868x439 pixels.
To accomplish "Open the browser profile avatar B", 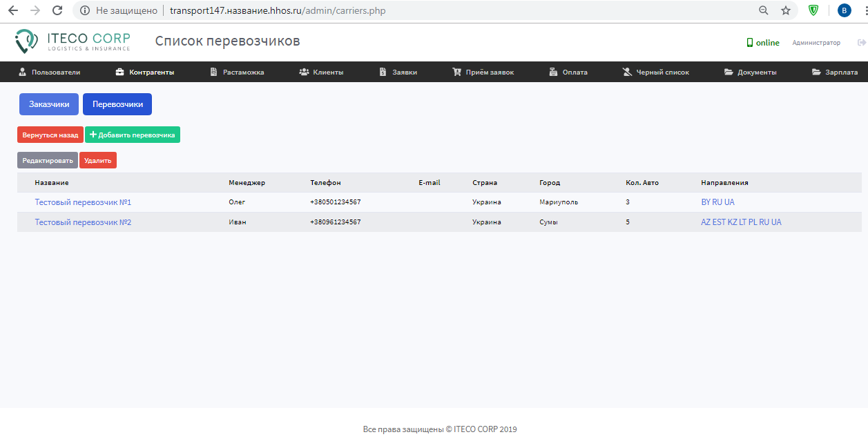I will [845, 10].
